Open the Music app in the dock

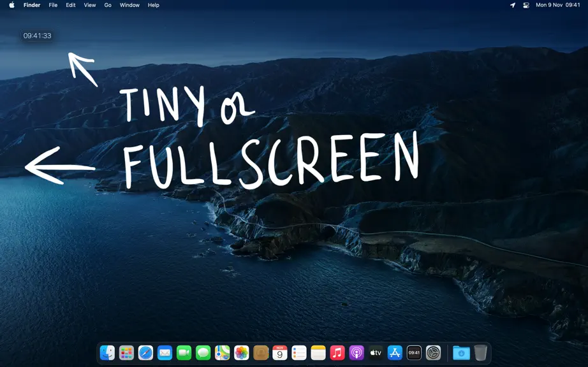(x=337, y=353)
